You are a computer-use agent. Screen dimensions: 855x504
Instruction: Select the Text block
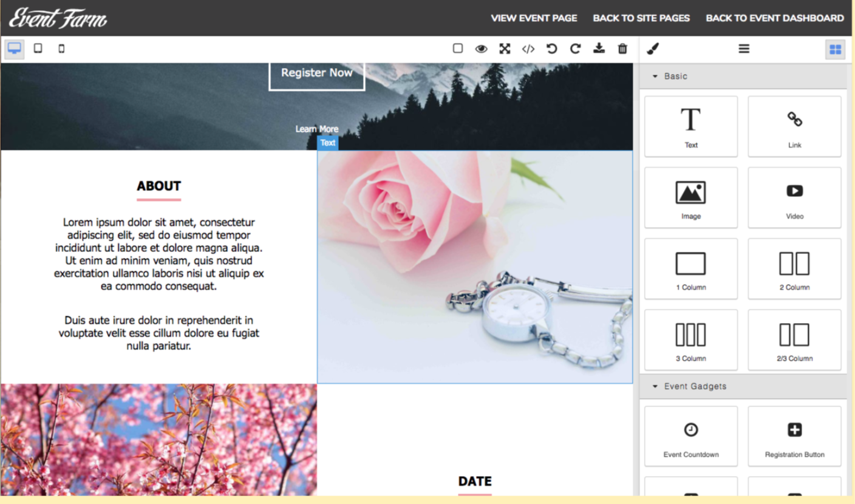click(691, 126)
